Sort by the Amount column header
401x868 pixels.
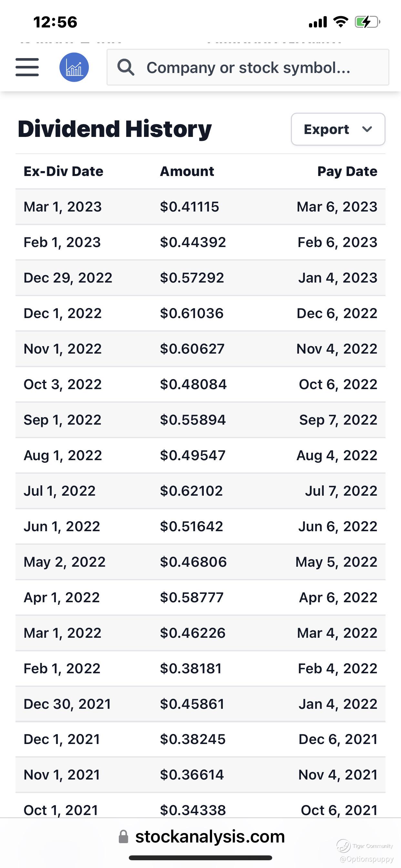(187, 171)
